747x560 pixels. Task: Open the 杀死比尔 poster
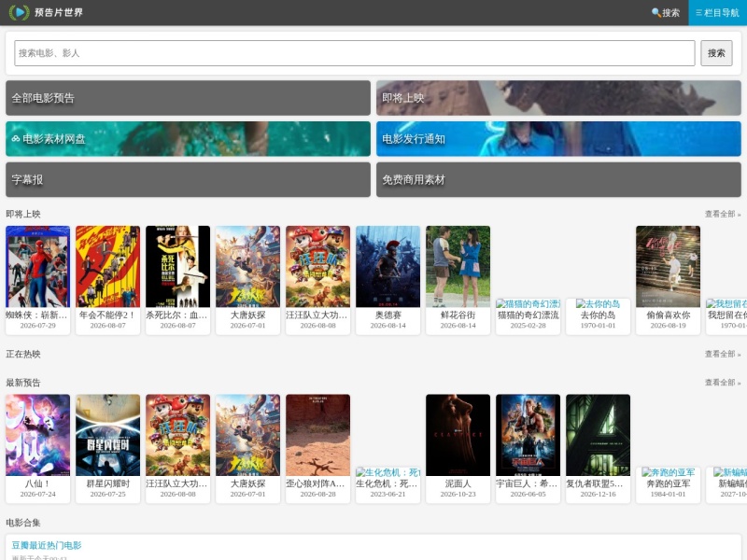tap(177, 266)
